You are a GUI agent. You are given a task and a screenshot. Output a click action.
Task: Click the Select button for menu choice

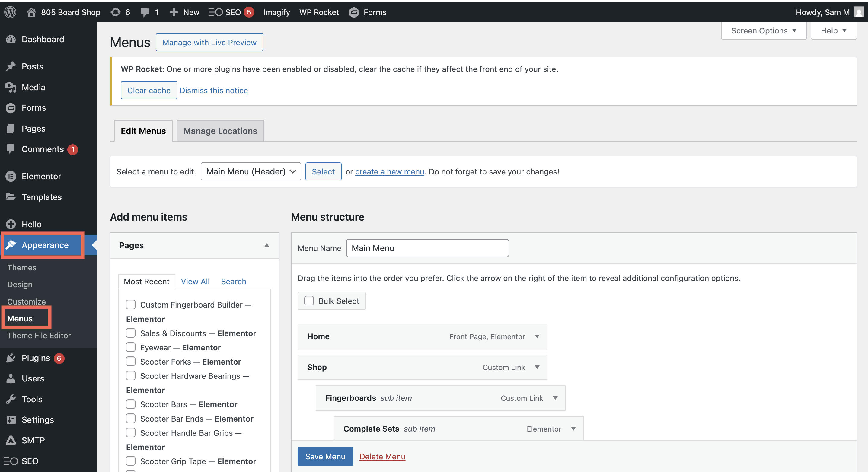pyautogui.click(x=323, y=171)
